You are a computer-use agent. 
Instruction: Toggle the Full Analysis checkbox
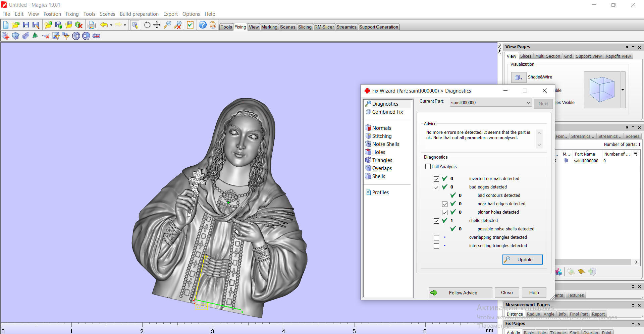click(x=428, y=166)
